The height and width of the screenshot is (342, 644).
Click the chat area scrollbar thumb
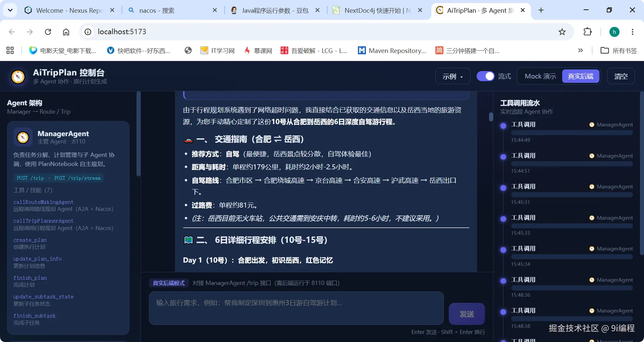(491, 117)
